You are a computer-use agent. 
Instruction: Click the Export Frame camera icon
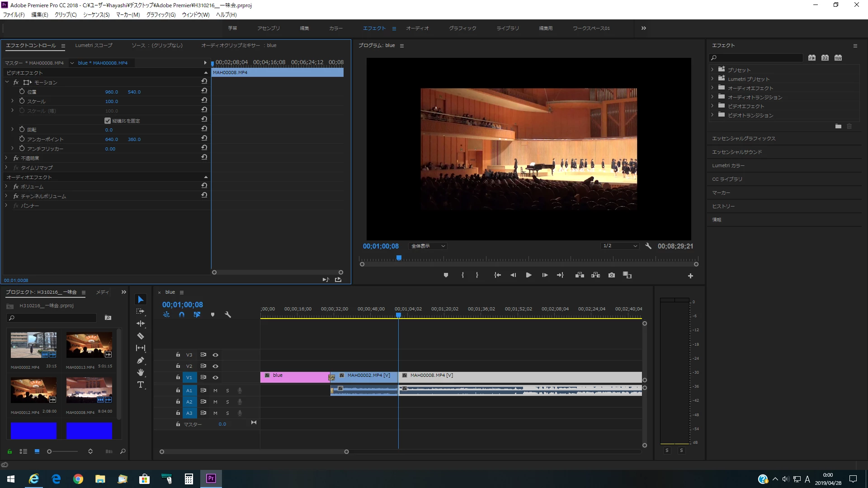click(x=611, y=275)
